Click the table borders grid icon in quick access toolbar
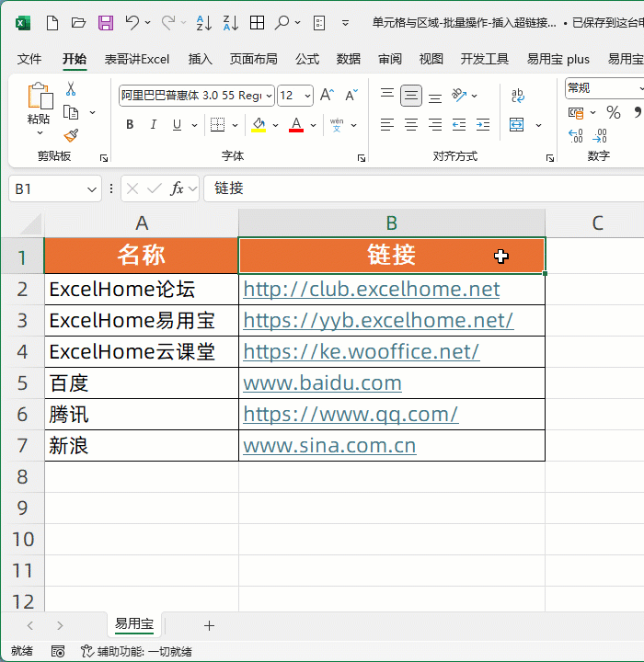The width and height of the screenshot is (644, 662). pyautogui.click(x=257, y=23)
